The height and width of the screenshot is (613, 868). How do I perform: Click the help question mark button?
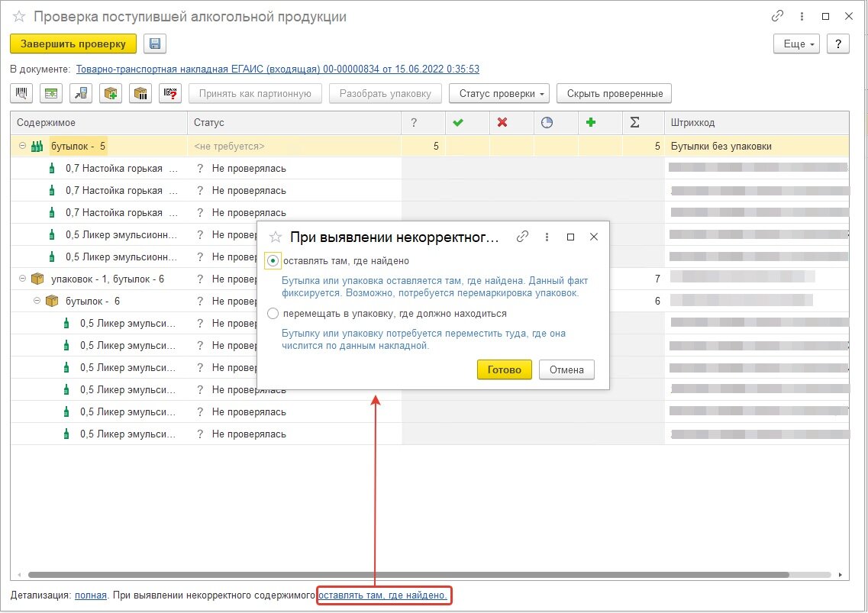click(838, 44)
